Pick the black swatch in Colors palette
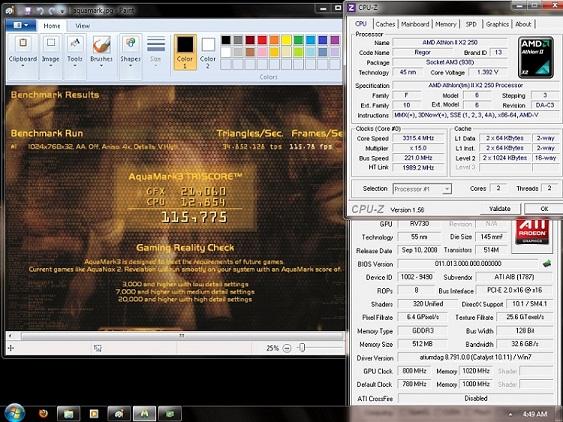 [x=226, y=40]
